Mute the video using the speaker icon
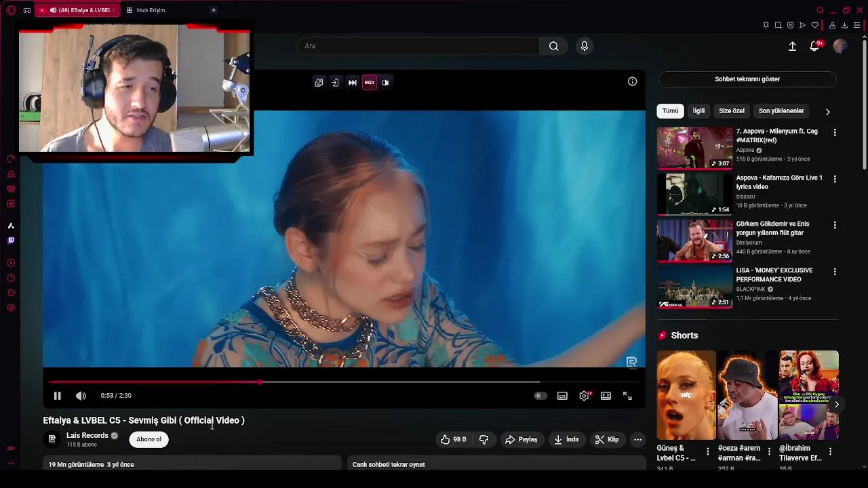Screen dimensions: 868x488 81,396
